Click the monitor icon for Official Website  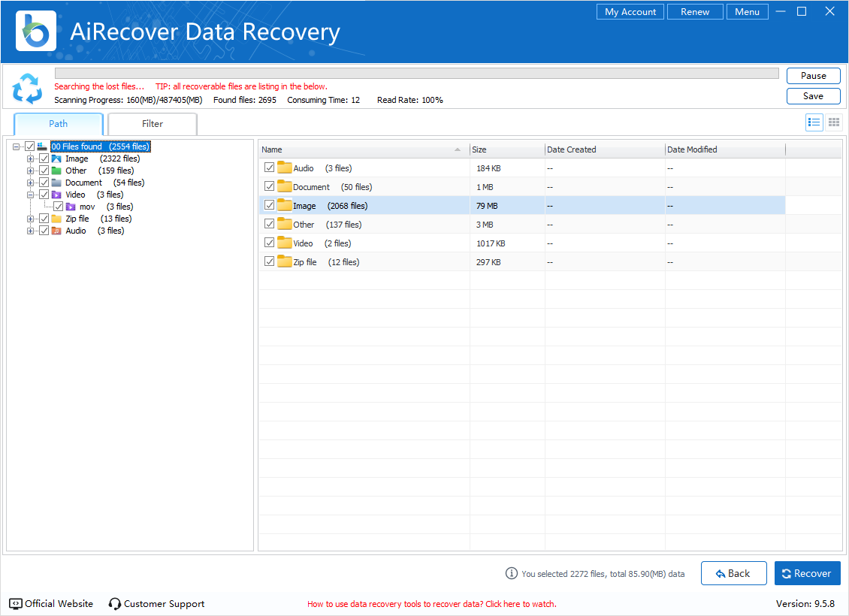[16, 603]
